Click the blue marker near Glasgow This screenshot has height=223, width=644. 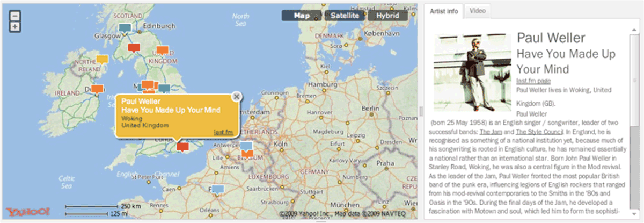[x=125, y=27]
